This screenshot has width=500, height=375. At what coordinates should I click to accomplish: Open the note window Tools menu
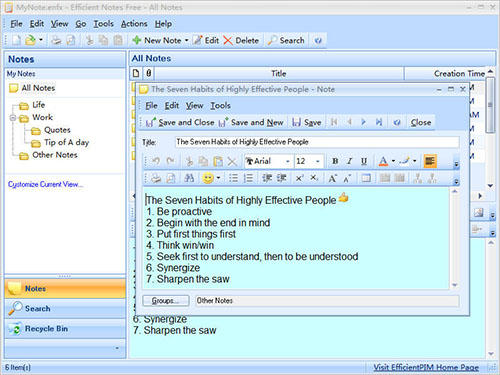[x=220, y=106]
